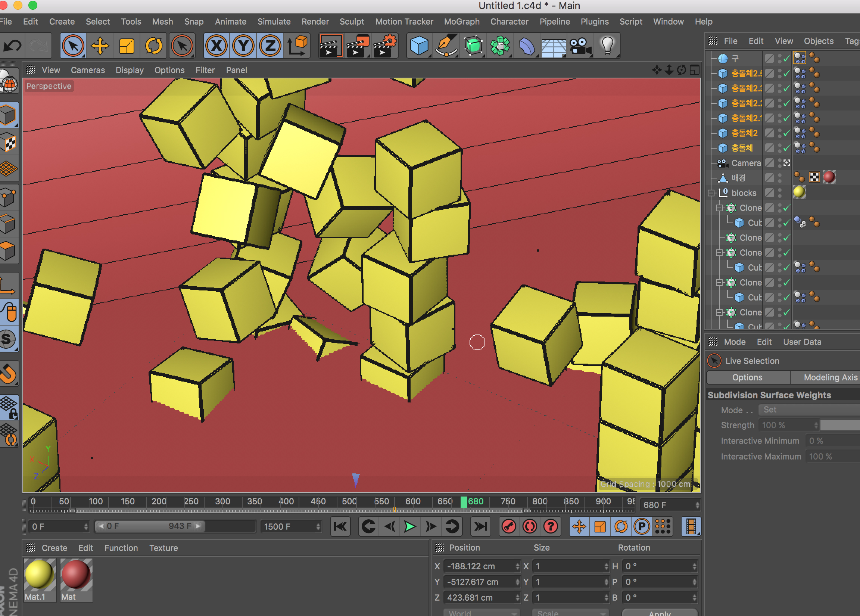
Task: Click the Play button in timeline
Action: tap(409, 527)
